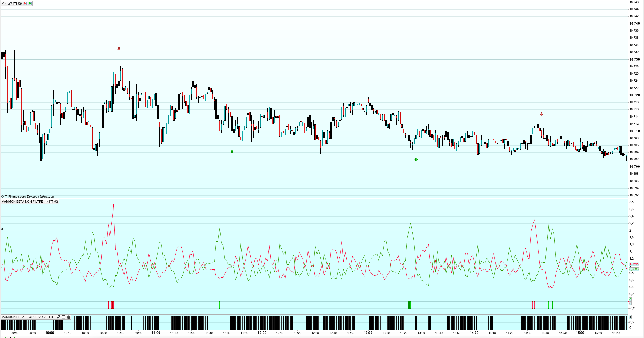Screen dimensions: 644x338
Task: Click the Prix panel window icon
Action: tap(15, 4)
